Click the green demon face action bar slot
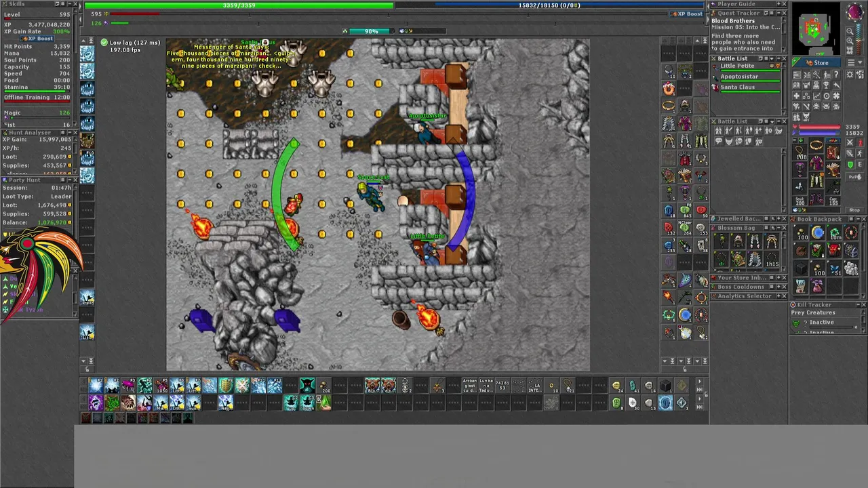868x488 pixels. [307, 385]
